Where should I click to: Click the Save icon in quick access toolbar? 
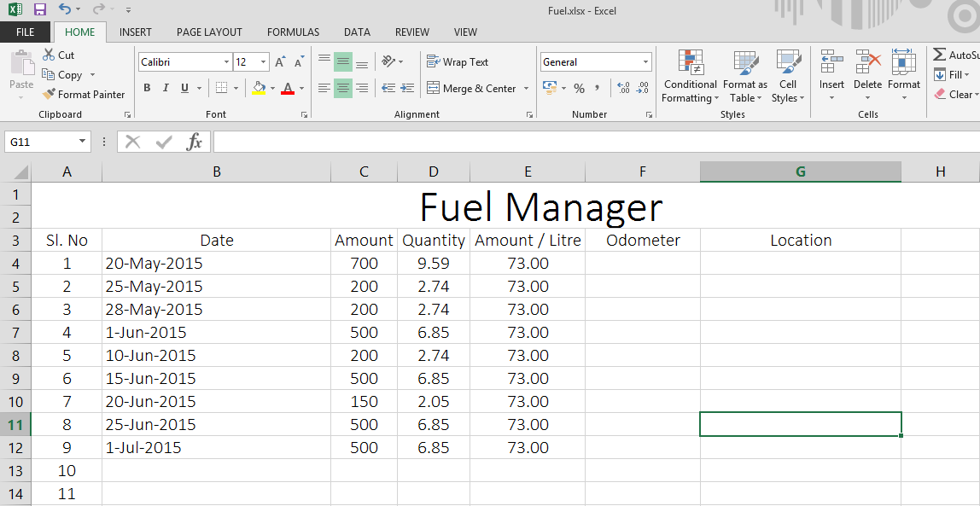point(40,9)
